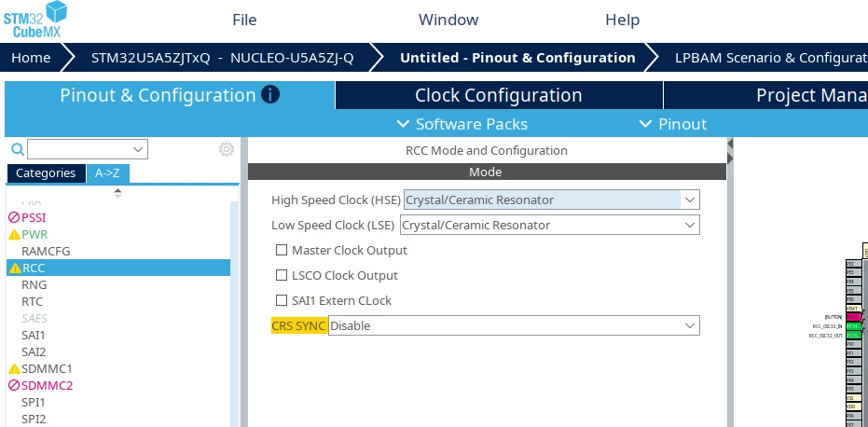Select the Pinout & Configuration tab

170,95
